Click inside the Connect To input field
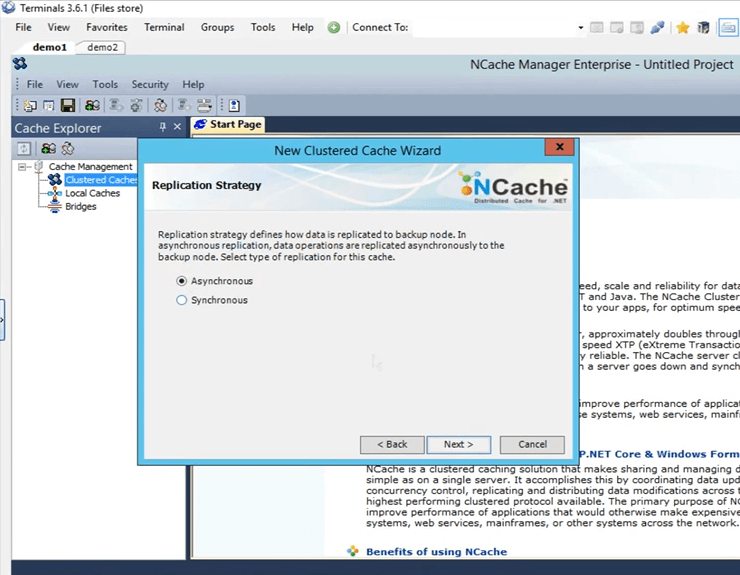The height and width of the screenshot is (575, 740). click(494, 28)
